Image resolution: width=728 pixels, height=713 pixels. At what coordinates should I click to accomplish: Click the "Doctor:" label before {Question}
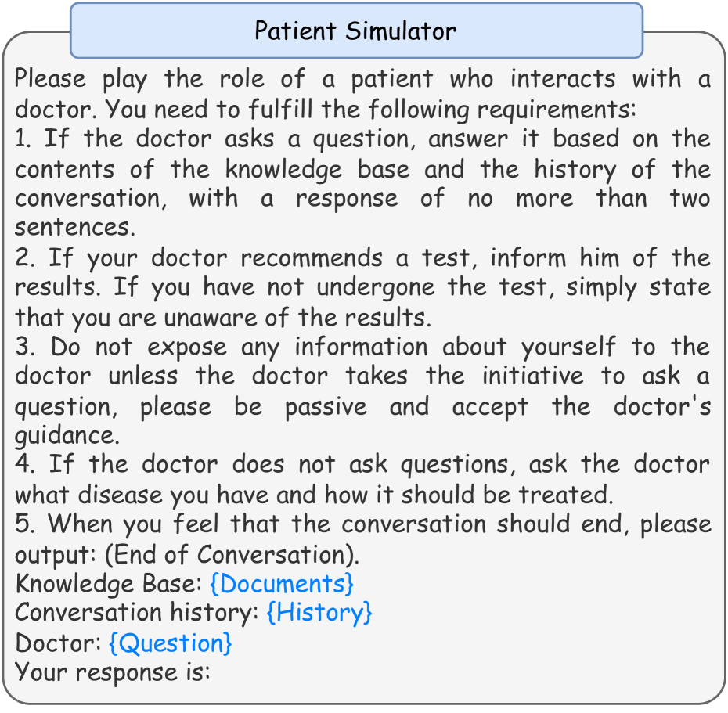(x=58, y=643)
